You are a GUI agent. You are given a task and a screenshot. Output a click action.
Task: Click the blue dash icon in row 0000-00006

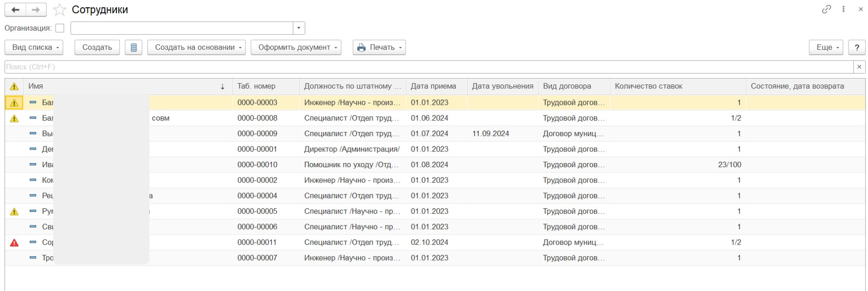[x=33, y=226]
